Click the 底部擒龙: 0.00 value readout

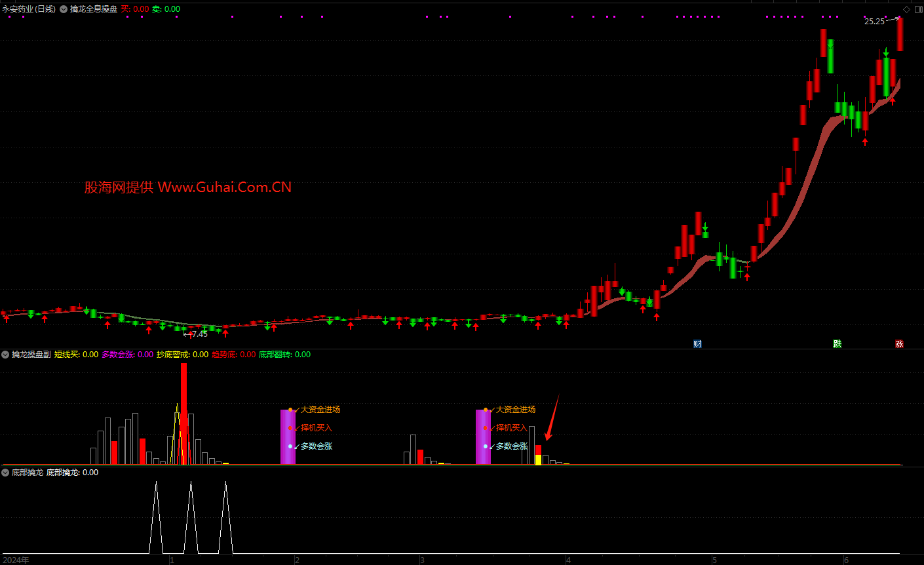pos(73,473)
